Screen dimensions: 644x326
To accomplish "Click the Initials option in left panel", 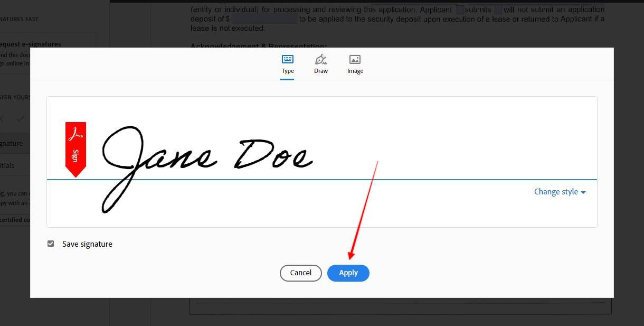I will tap(7, 165).
